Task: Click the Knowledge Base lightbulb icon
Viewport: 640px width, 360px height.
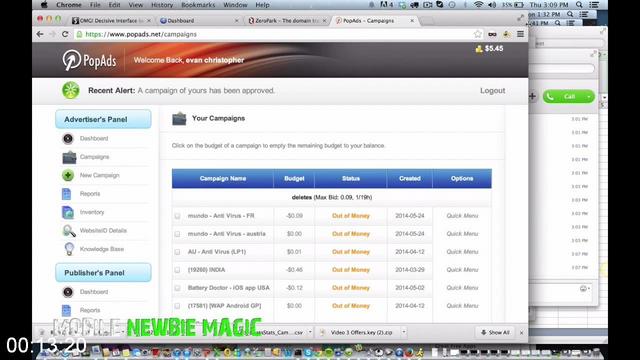Action: (69, 249)
